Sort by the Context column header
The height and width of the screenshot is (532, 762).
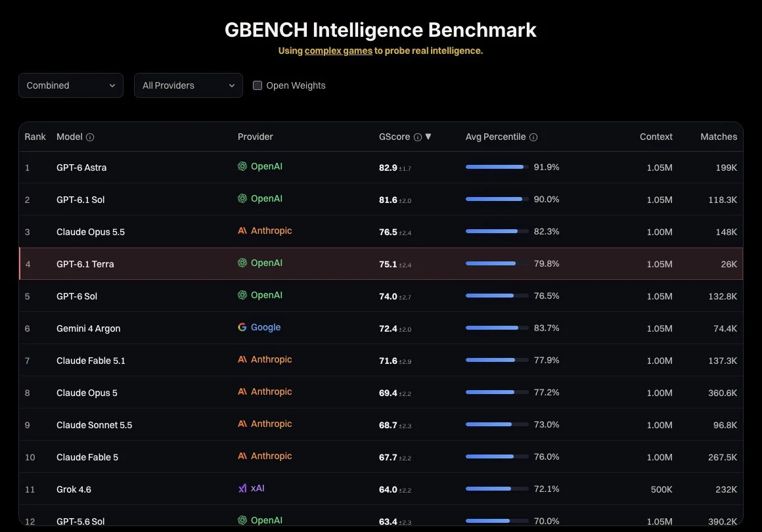656,137
